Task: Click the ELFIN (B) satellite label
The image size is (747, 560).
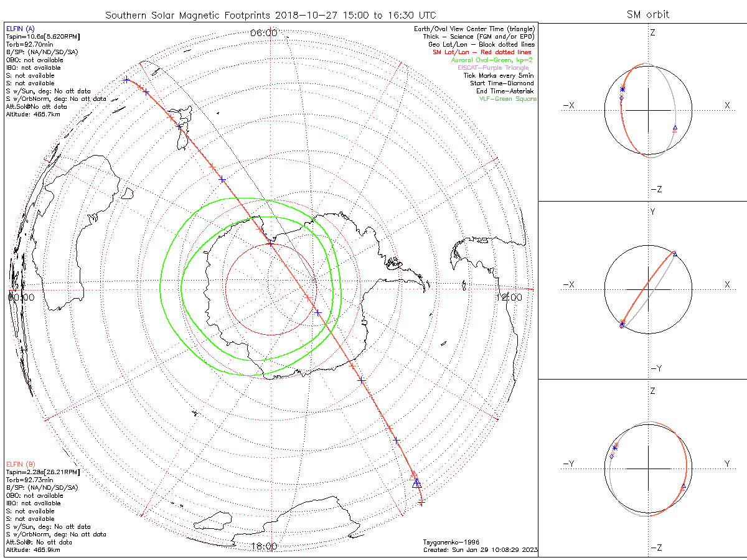Action: coord(21,464)
